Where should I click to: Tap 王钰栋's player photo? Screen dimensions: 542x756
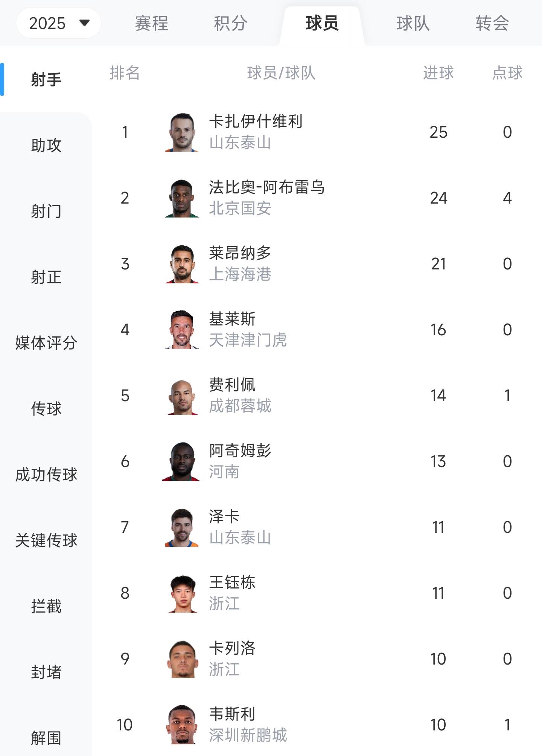pos(182,593)
